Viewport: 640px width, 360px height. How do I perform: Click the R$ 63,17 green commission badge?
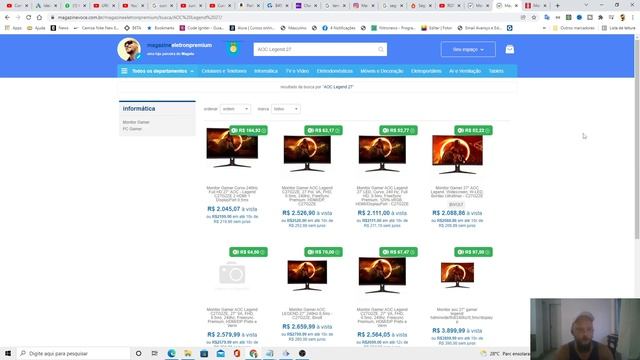323,130
